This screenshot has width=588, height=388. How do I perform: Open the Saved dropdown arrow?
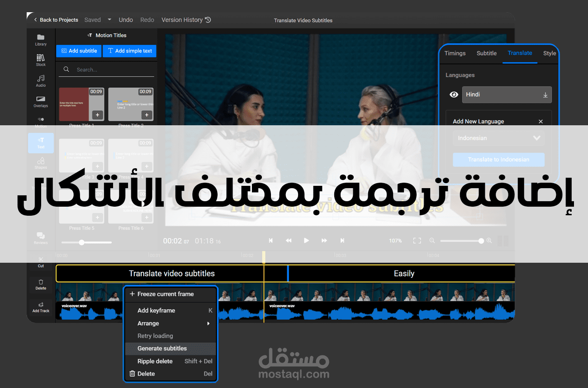pos(109,20)
